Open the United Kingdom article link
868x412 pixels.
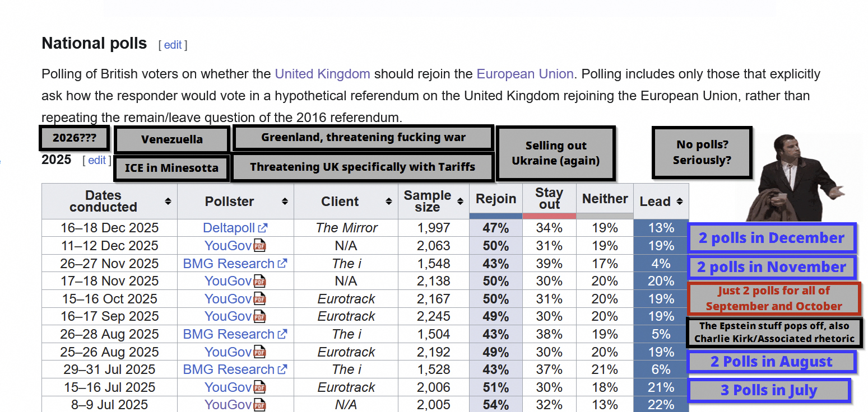(x=322, y=74)
